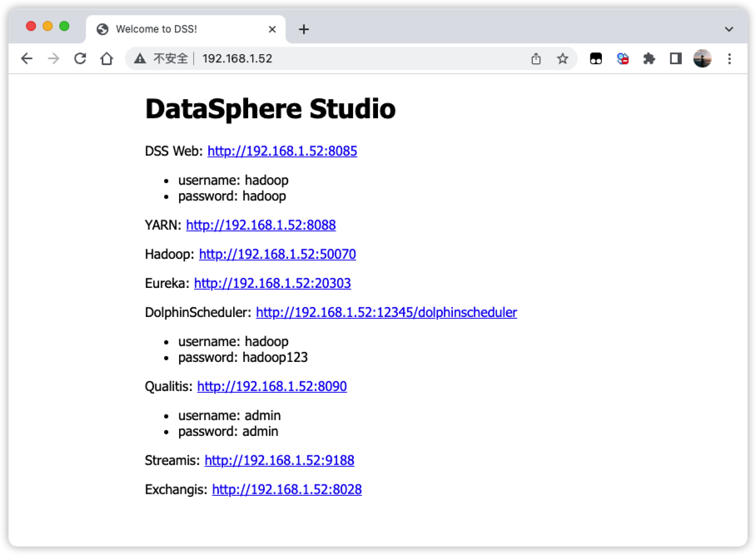Open the DSS Web link on port 8085

[282, 151]
